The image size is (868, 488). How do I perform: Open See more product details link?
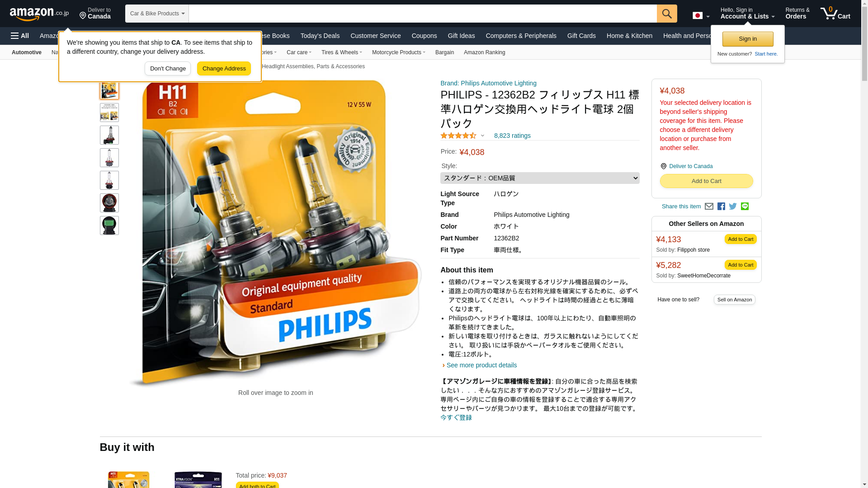pos(481,365)
